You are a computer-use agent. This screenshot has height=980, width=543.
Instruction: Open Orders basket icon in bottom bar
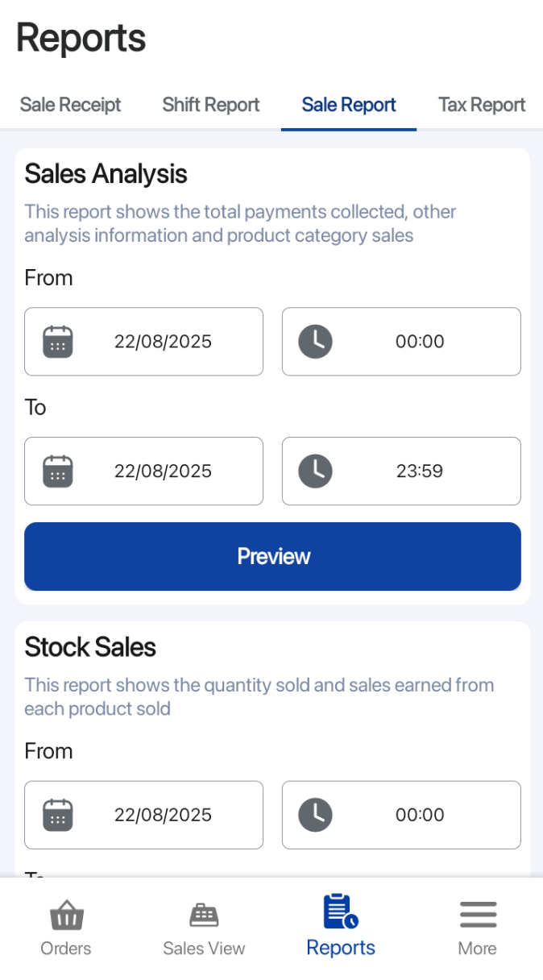pyautogui.click(x=66, y=915)
